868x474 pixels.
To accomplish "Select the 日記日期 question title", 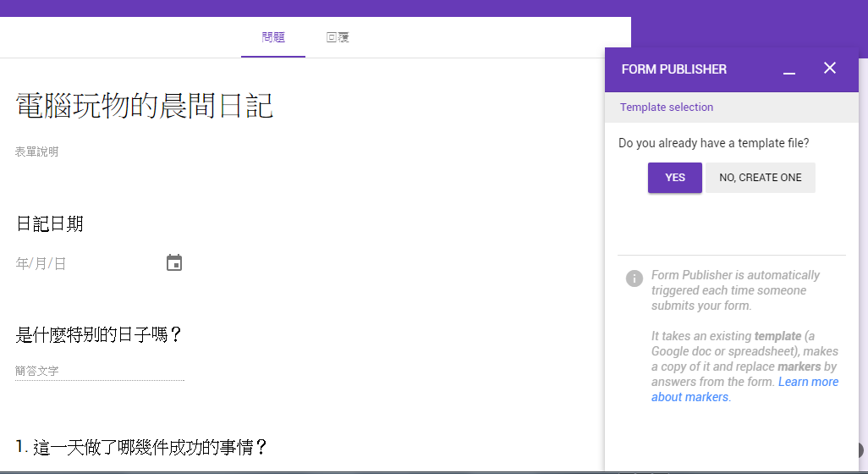I will (50, 223).
